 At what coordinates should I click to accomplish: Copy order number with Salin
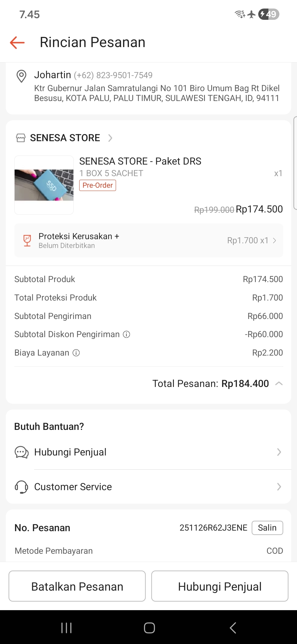pyautogui.click(x=267, y=528)
